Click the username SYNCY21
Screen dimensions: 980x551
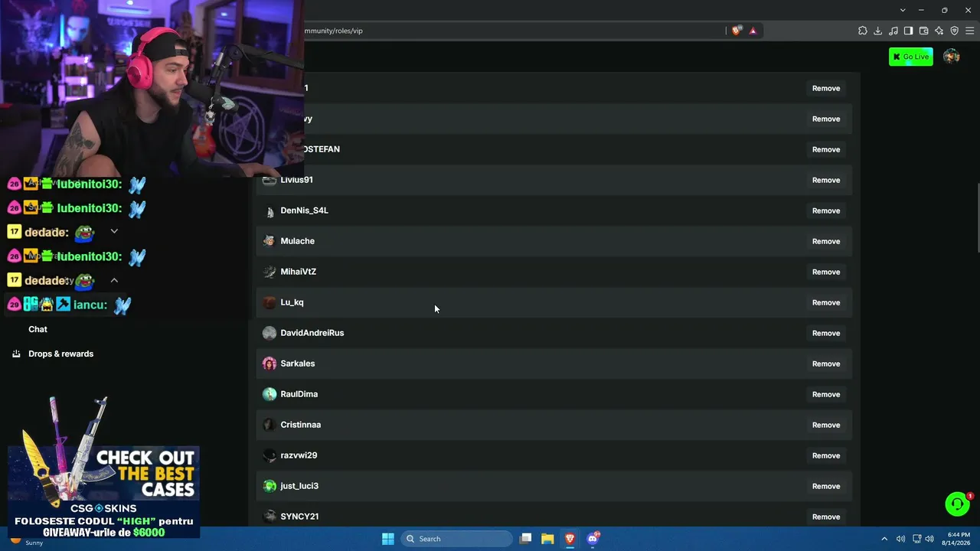299,517
